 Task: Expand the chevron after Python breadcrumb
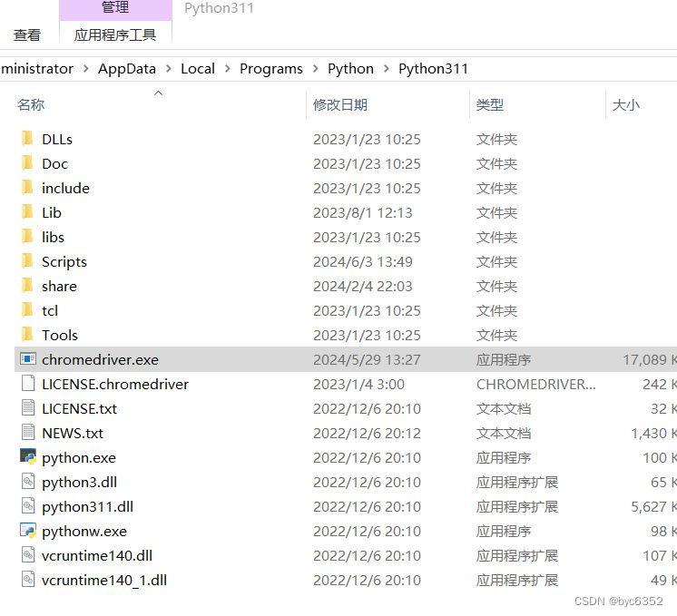click(x=386, y=69)
